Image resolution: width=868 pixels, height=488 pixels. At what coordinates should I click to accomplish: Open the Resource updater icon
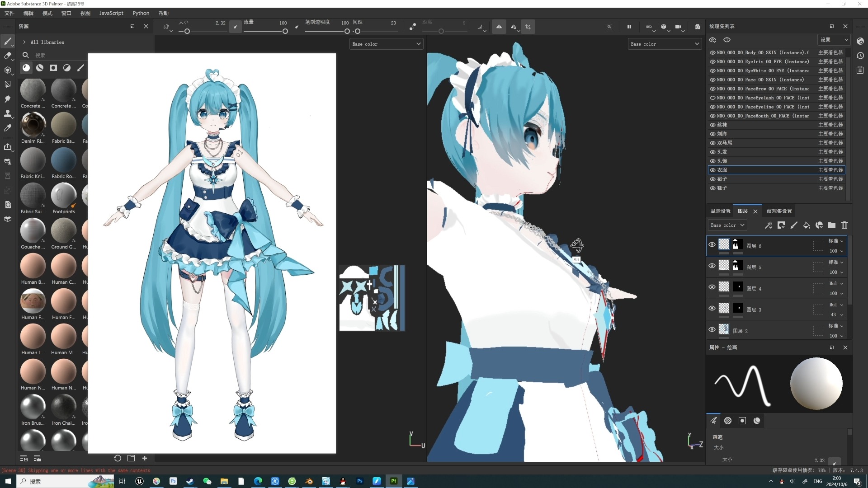coord(8,205)
